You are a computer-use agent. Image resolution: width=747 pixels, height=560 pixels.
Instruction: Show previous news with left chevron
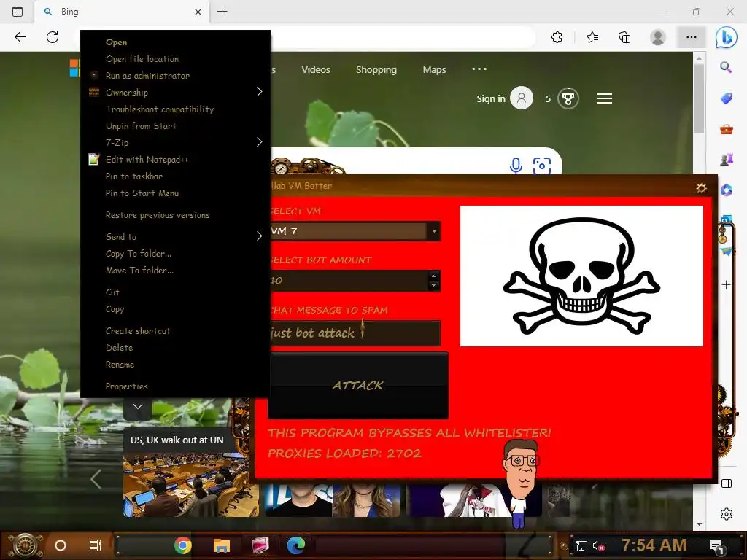96,479
